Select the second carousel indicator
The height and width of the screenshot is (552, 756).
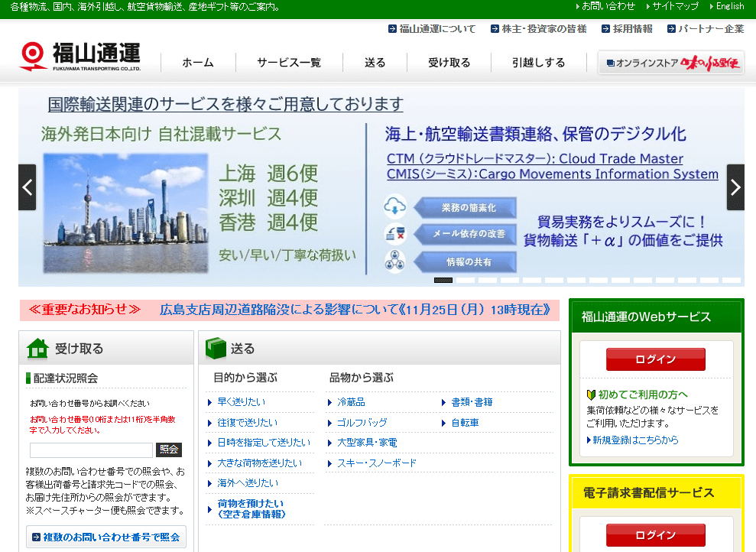[x=466, y=280]
